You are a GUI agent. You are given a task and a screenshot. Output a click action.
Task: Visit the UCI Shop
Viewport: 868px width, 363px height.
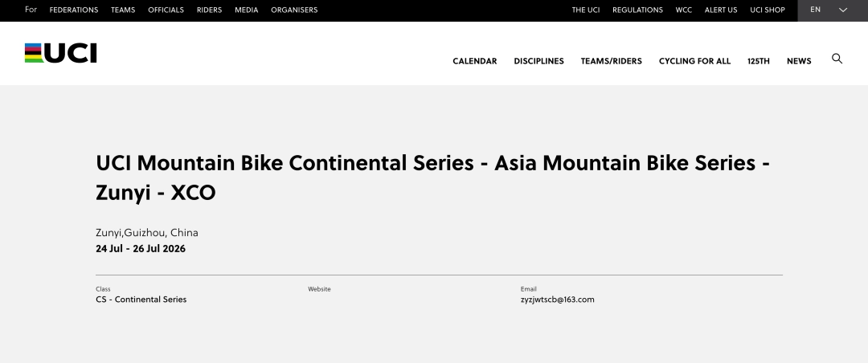768,10
